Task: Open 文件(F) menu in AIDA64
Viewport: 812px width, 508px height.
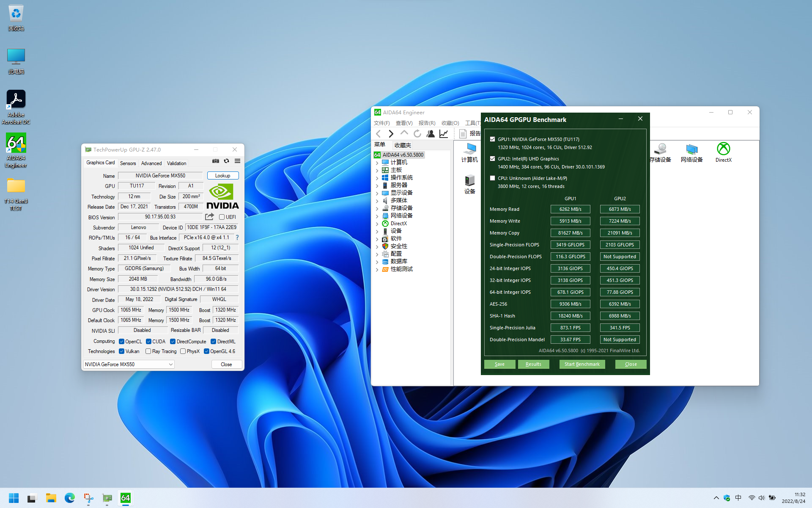Action: (x=381, y=123)
